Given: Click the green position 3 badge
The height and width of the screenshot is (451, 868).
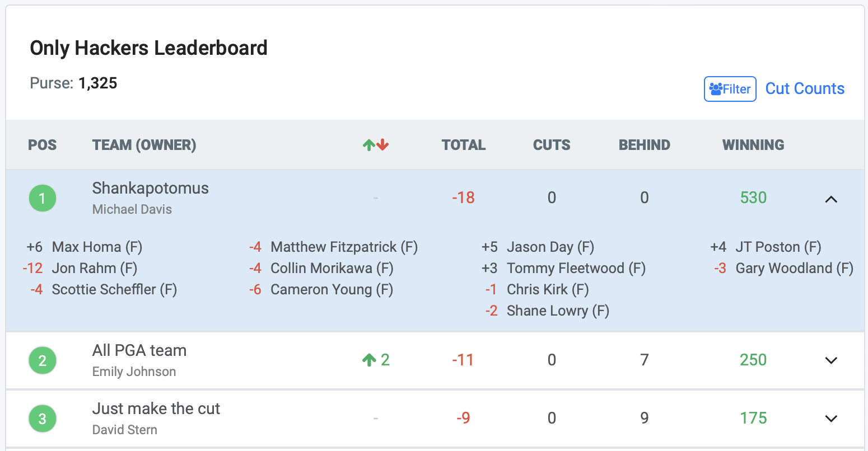Looking at the screenshot, I should coord(43,419).
